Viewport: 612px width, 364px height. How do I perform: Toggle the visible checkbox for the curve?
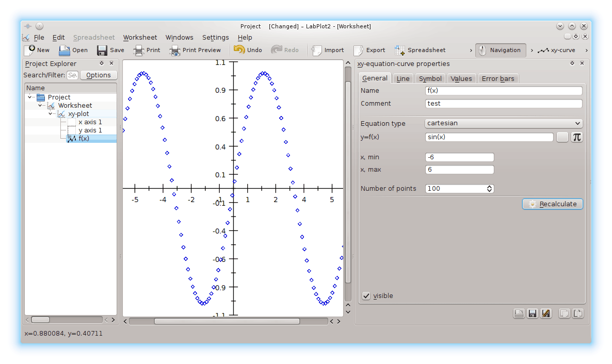pyautogui.click(x=366, y=296)
